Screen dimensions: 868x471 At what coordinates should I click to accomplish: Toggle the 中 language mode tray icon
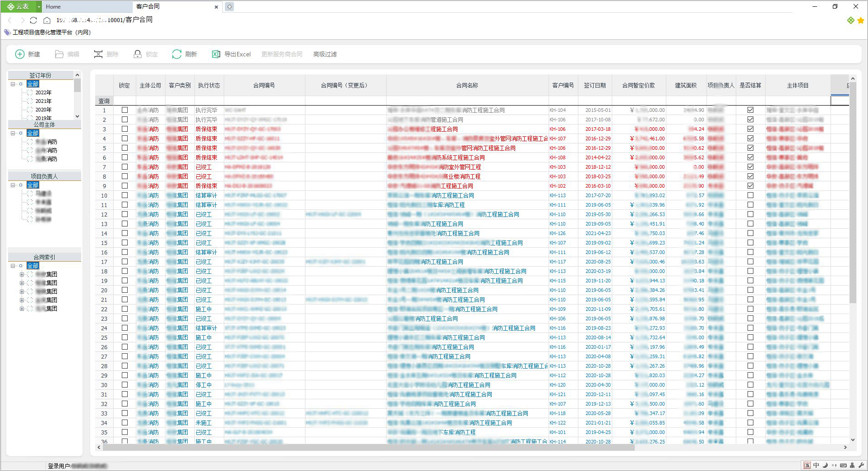816,465
